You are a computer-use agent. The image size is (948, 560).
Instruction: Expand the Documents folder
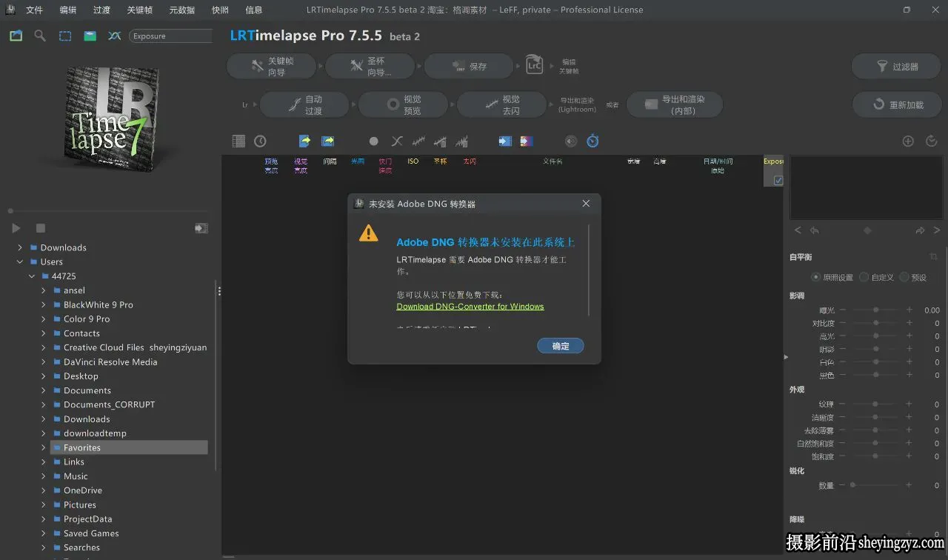click(x=44, y=391)
